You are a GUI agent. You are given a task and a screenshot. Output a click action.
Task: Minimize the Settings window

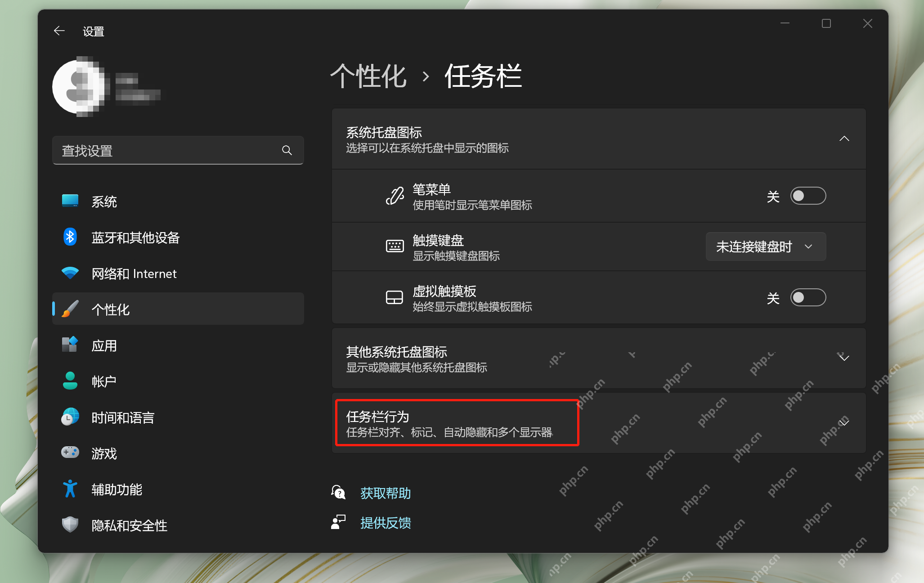click(785, 23)
